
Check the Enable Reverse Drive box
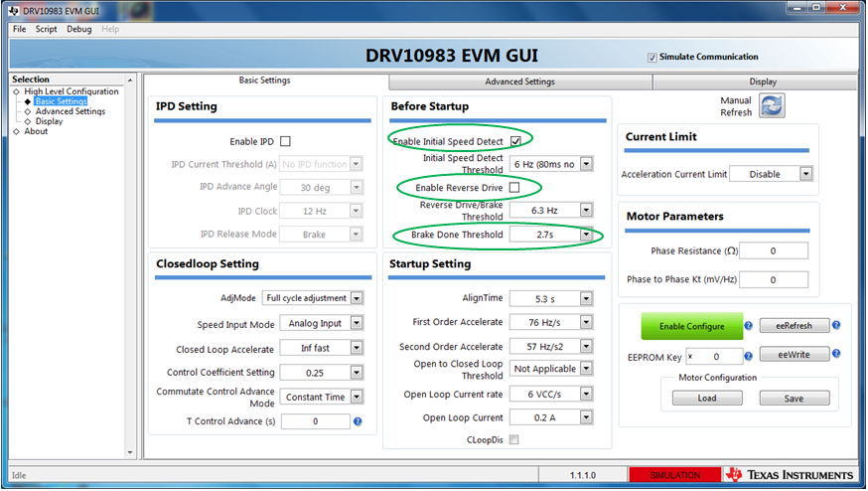coord(514,187)
